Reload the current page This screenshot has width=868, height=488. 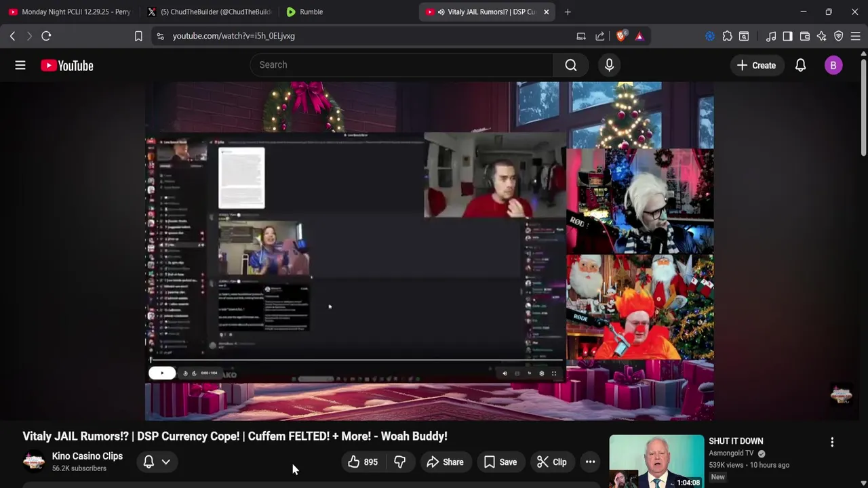pos(46,36)
